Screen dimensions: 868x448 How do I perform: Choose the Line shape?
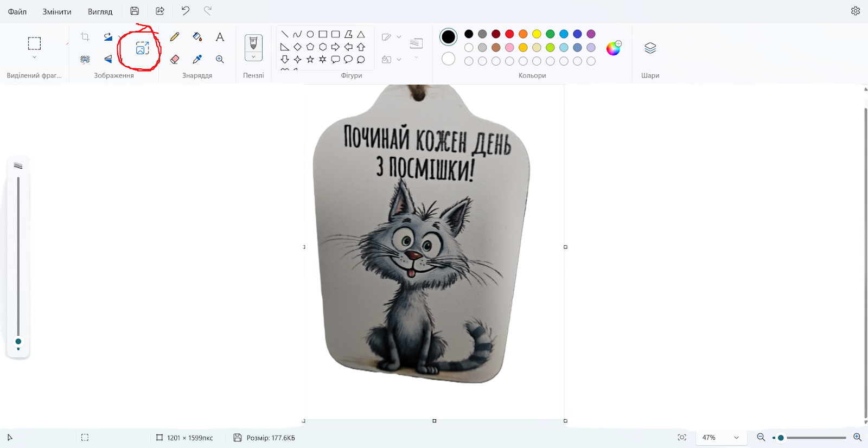point(285,34)
